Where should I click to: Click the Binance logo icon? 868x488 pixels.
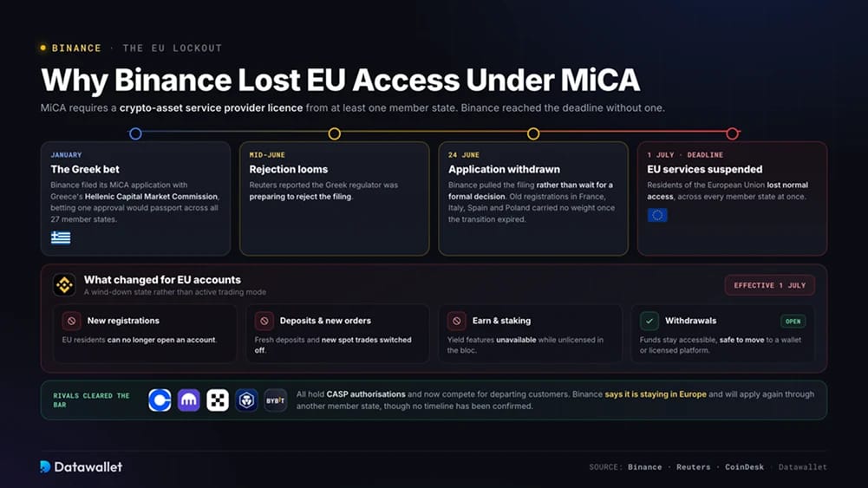(64, 285)
